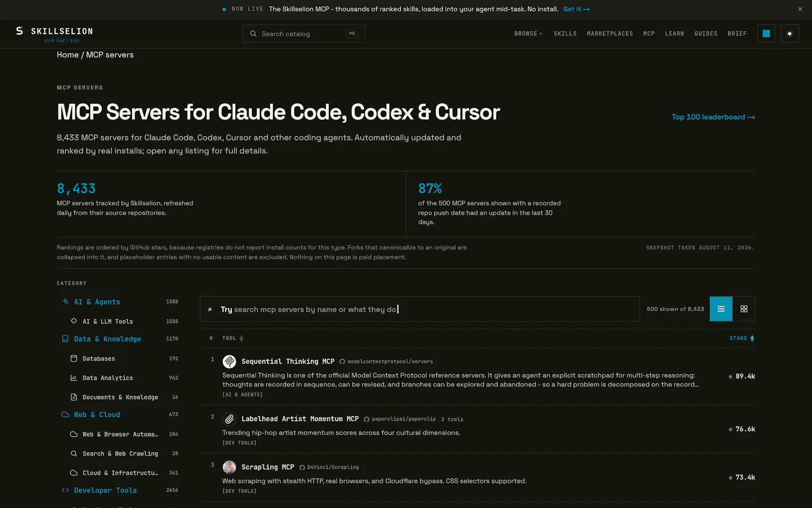
Task: Open the Skills nav item
Action: pos(565,34)
